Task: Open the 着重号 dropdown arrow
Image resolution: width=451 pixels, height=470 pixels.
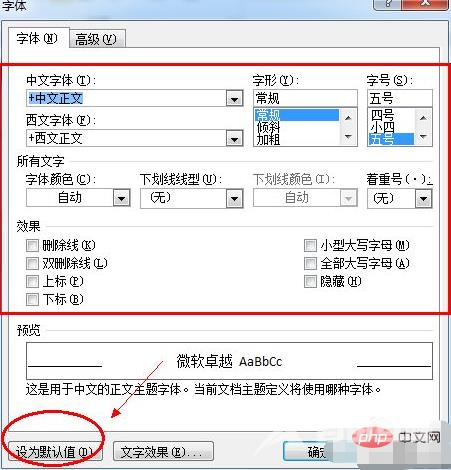Action: pyautogui.click(x=423, y=199)
